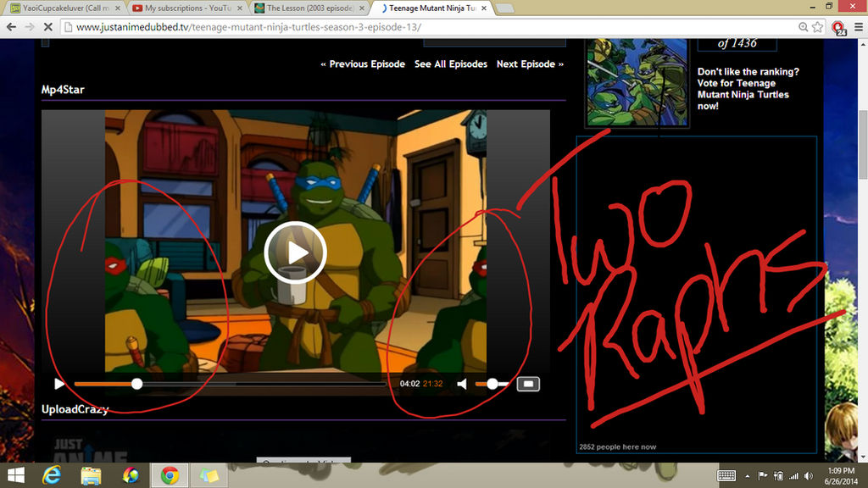Open the touch keyboard from system tray
Viewport: 868px width, 488px height.
click(726, 476)
